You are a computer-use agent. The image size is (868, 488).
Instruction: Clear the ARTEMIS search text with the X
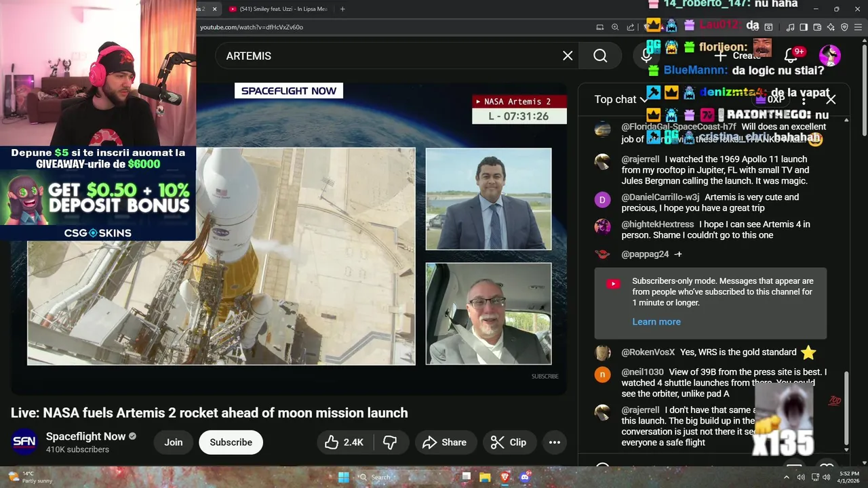[x=568, y=56]
